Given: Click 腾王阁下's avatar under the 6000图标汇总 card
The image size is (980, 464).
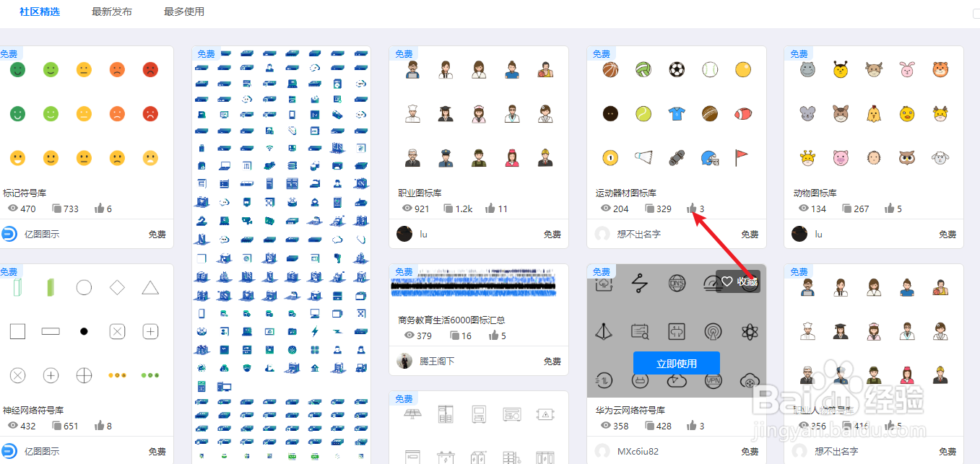Looking at the screenshot, I should (405, 360).
